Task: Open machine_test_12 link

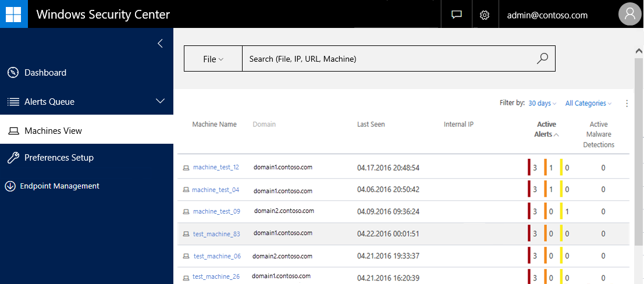Action: tap(216, 168)
